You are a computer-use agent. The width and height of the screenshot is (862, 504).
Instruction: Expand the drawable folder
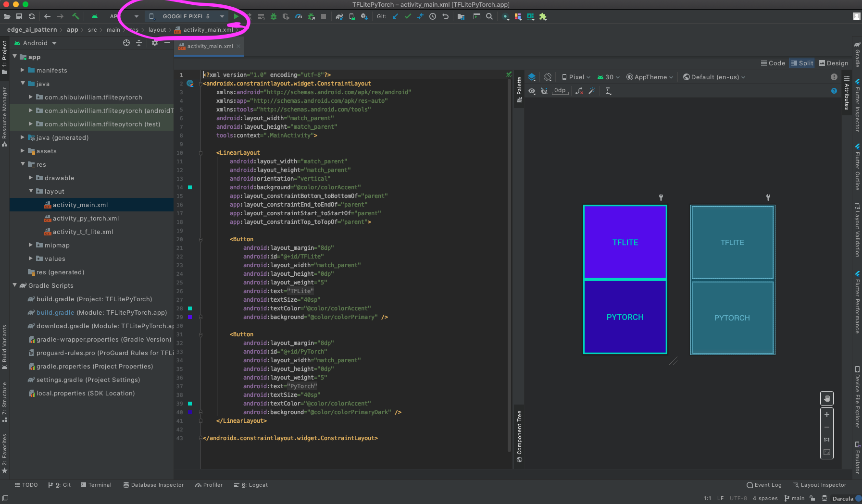point(31,178)
